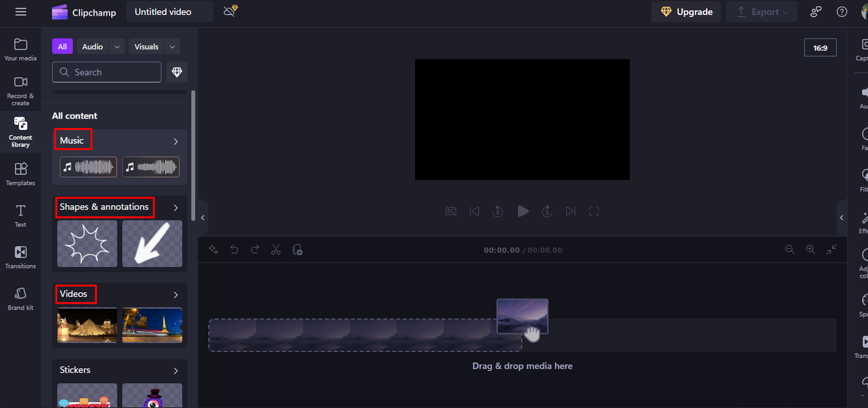Open the hamburger main menu

coord(20,12)
